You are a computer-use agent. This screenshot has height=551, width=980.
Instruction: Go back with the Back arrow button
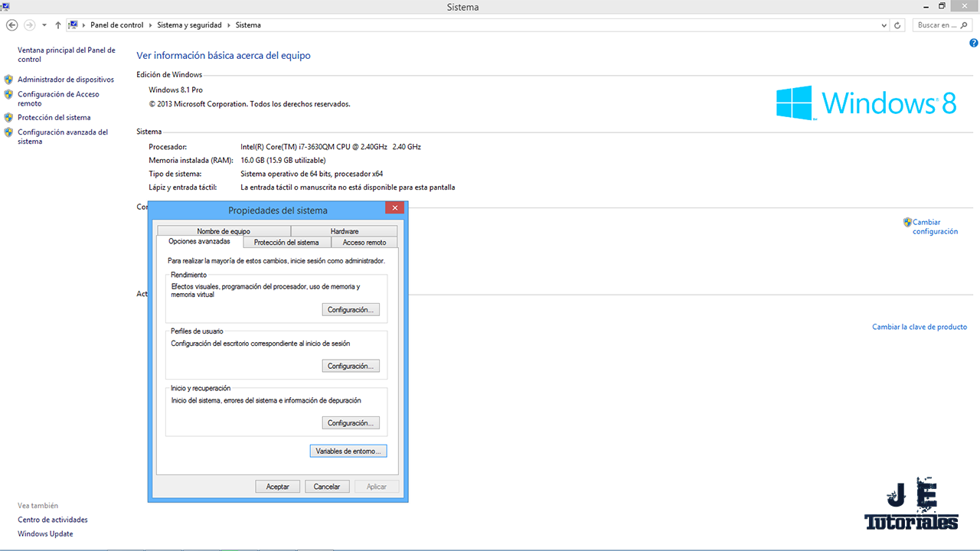click(11, 25)
